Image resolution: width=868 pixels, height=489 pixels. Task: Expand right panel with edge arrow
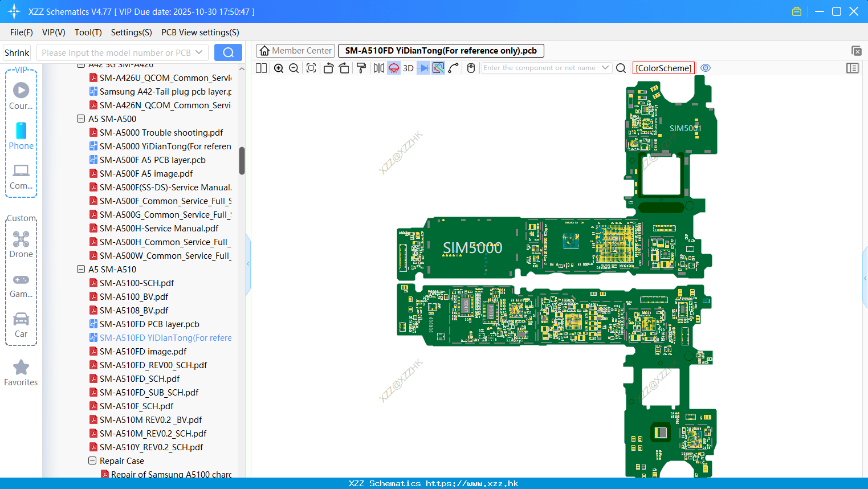pyautogui.click(x=865, y=279)
